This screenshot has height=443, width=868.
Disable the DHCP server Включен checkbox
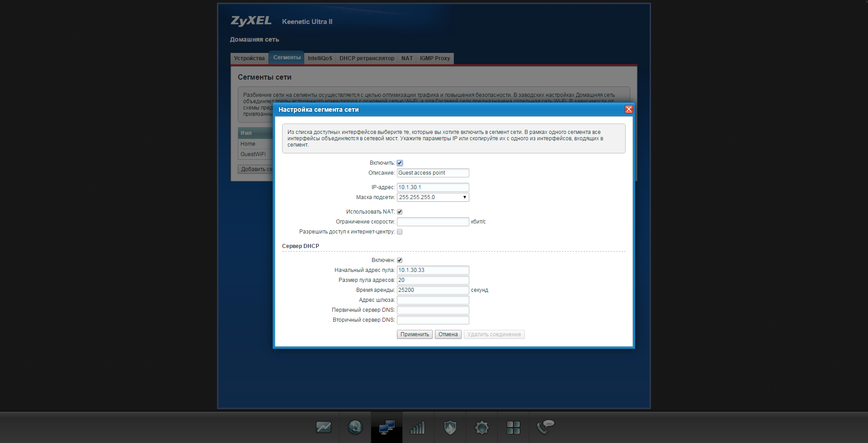click(400, 260)
